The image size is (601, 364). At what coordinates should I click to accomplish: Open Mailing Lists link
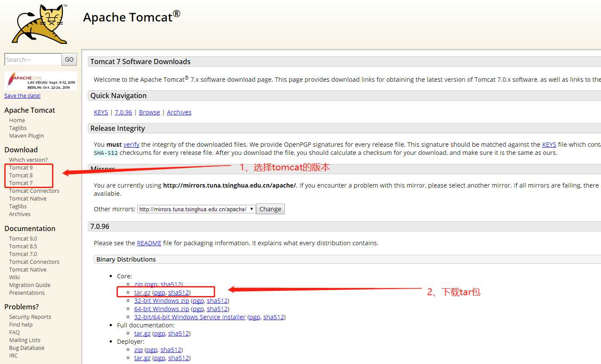coord(25,340)
